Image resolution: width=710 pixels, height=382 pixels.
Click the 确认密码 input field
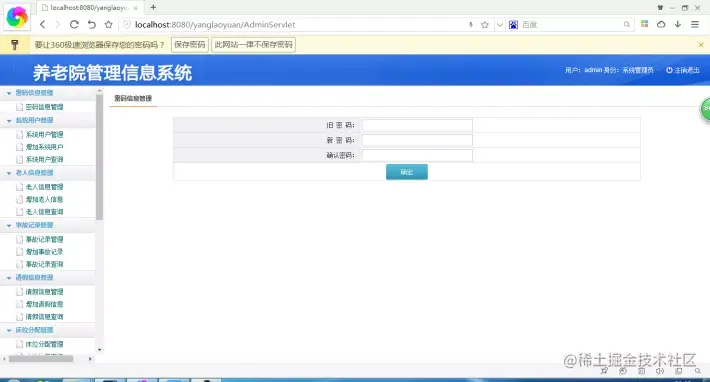tap(417, 155)
